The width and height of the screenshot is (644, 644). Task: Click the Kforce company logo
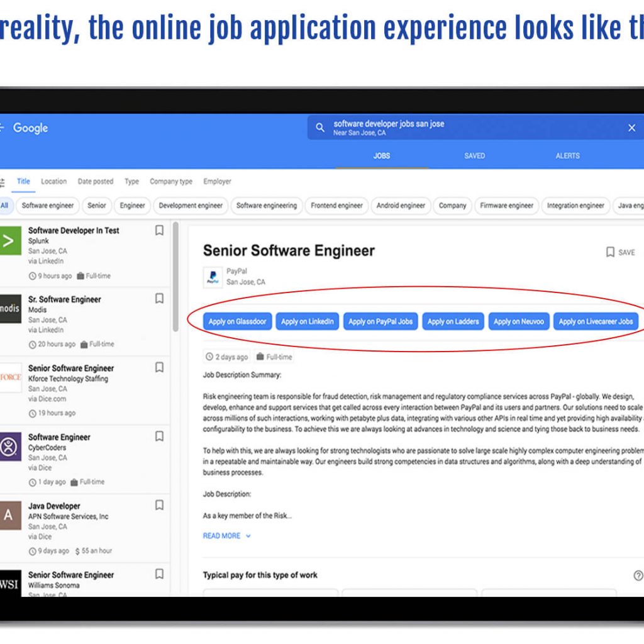(10, 377)
